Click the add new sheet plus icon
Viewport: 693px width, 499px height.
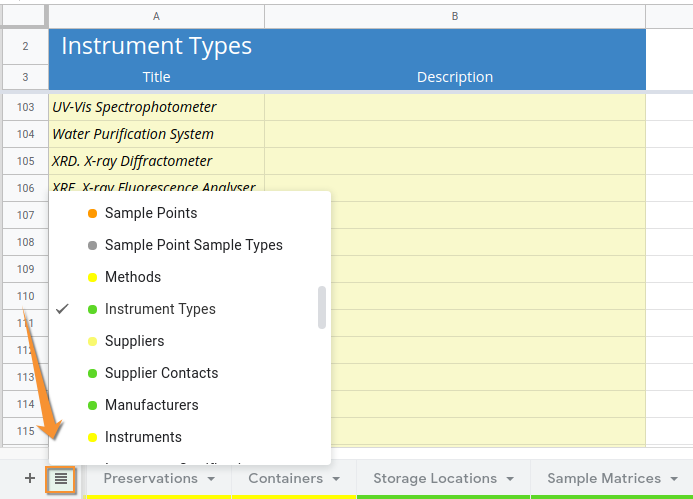tap(29, 479)
